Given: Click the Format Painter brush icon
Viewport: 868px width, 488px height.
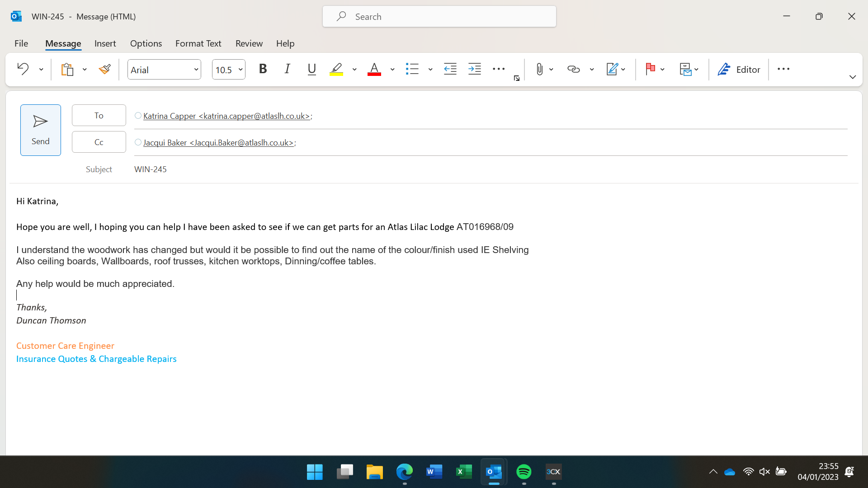Looking at the screenshot, I should (104, 69).
